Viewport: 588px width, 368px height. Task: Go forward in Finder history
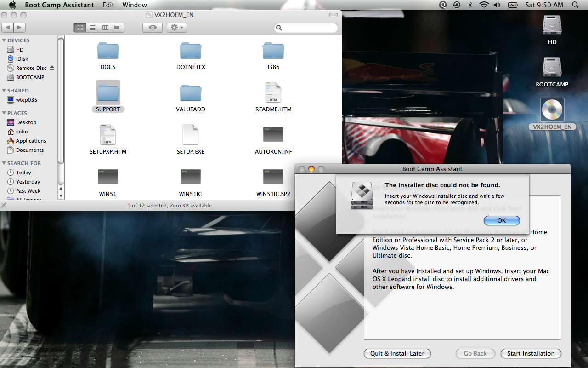click(20, 28)
